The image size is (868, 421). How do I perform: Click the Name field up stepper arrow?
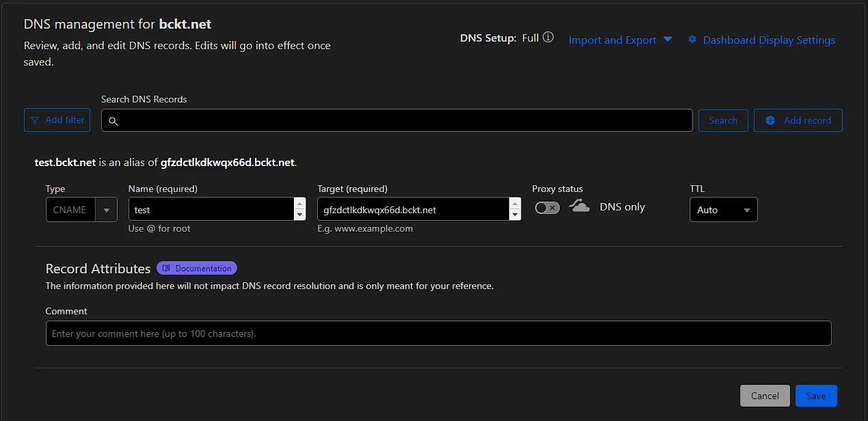(x=299, y=204)
